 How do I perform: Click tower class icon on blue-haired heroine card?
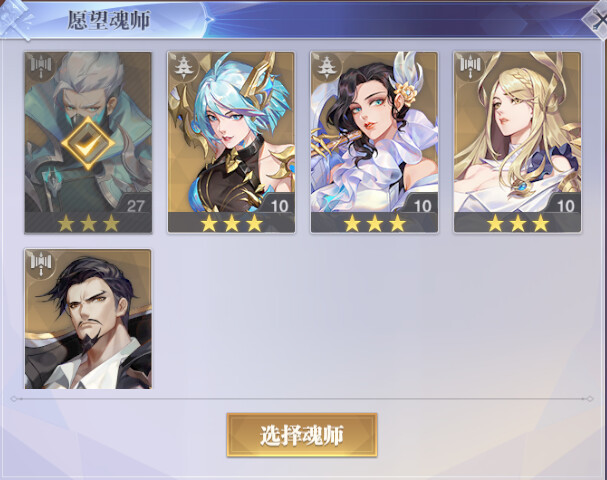coord(184,67)
